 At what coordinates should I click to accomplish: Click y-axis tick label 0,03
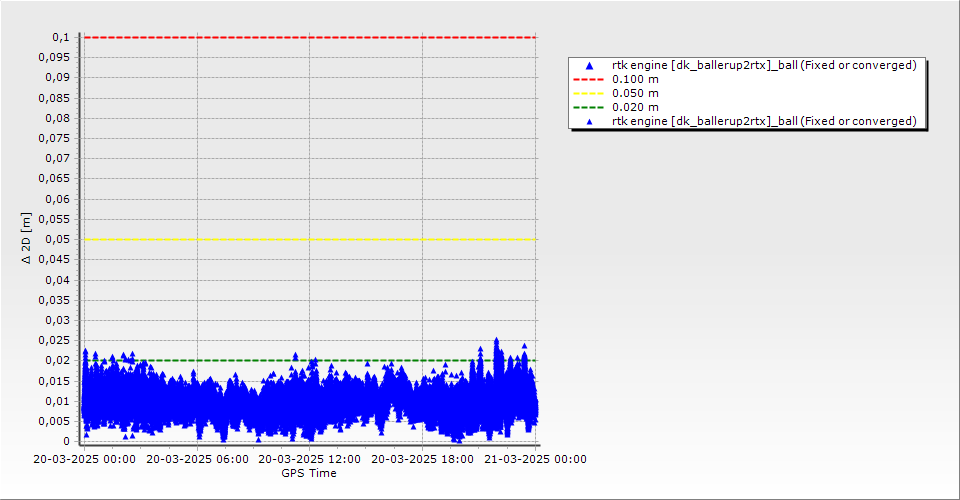pos(58,321)
